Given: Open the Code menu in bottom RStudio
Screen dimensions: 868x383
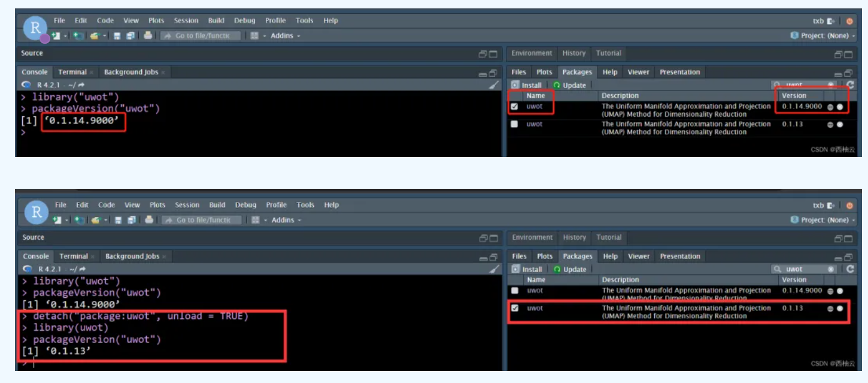Looking at the screenshot, I should click(107, 205).
